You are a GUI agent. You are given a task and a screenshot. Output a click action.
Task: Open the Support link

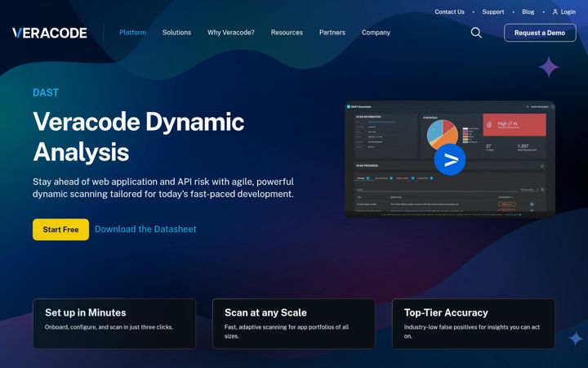492,12
